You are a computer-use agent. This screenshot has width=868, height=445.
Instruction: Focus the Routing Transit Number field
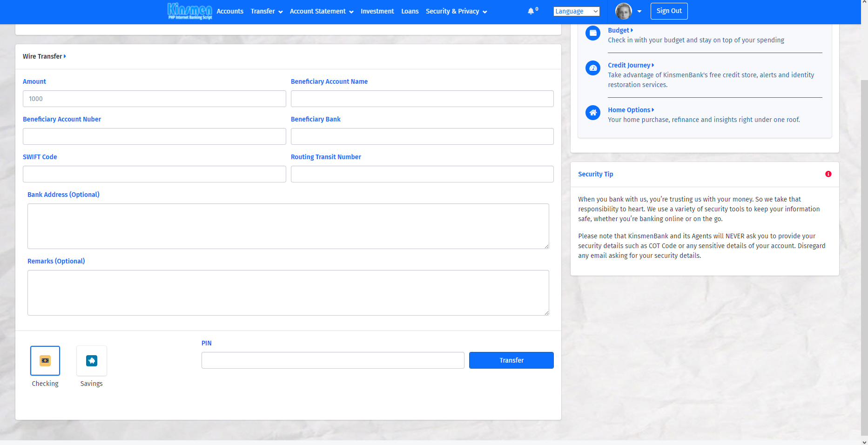(422, 174)
